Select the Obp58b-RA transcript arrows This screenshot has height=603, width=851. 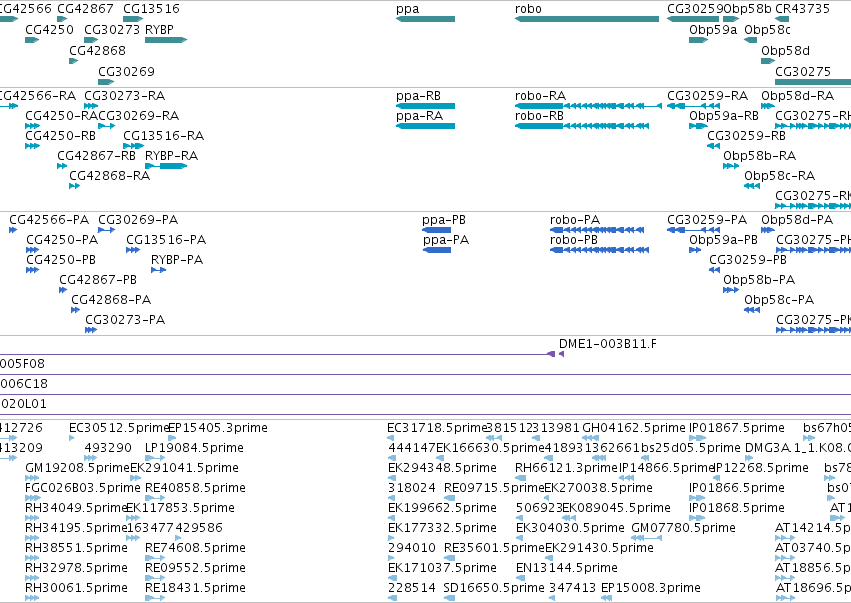click(731, 166)
